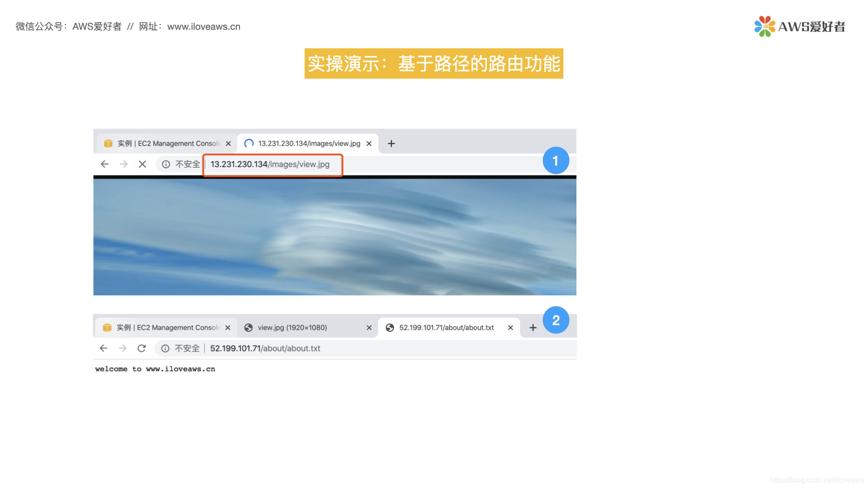Select the 13.231.230.134/images/view.jpg tab
Viewport: 868px width, 488px height.
point(308,143)
